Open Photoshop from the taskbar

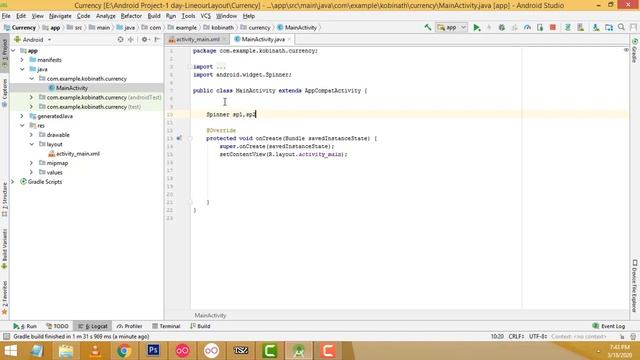(x=153, y=351)
